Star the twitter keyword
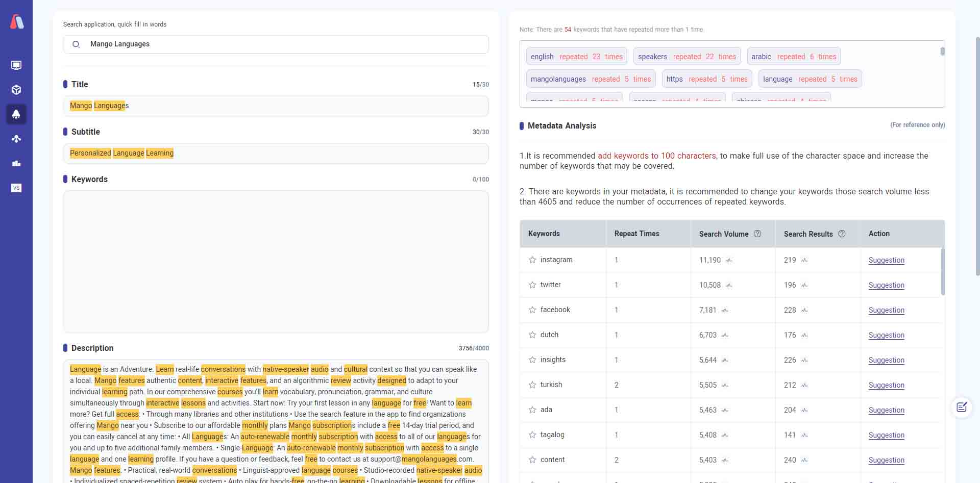The image size is (980, 483). click(x=532, y=285)
